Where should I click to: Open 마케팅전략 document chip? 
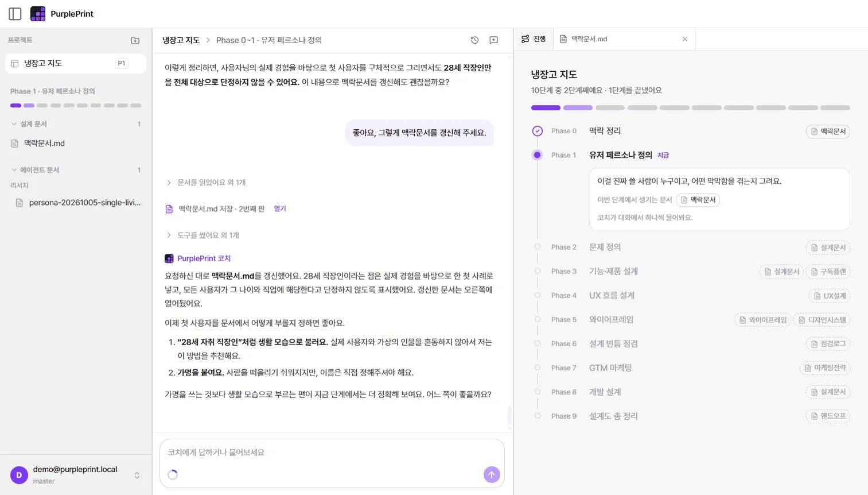click(x=825, y=368)
